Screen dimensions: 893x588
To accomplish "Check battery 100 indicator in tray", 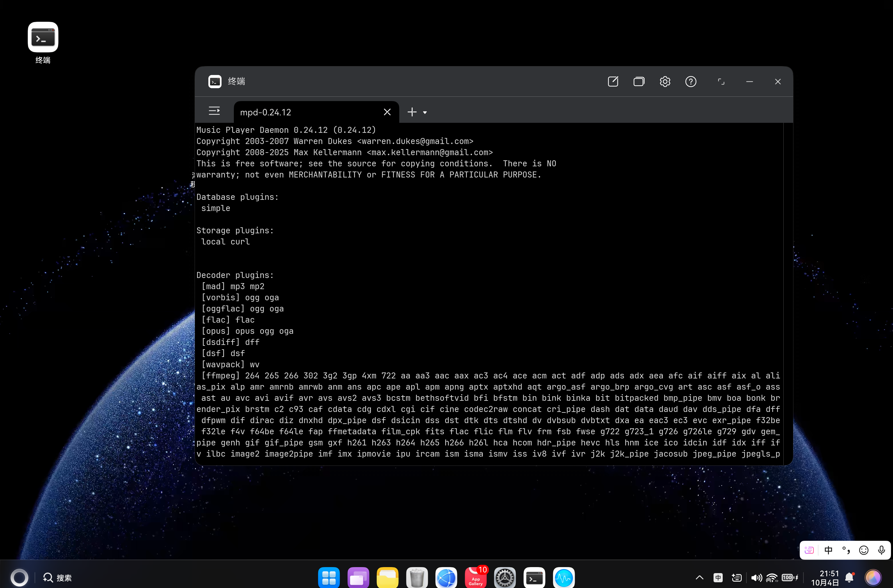I will coord(790,577).
